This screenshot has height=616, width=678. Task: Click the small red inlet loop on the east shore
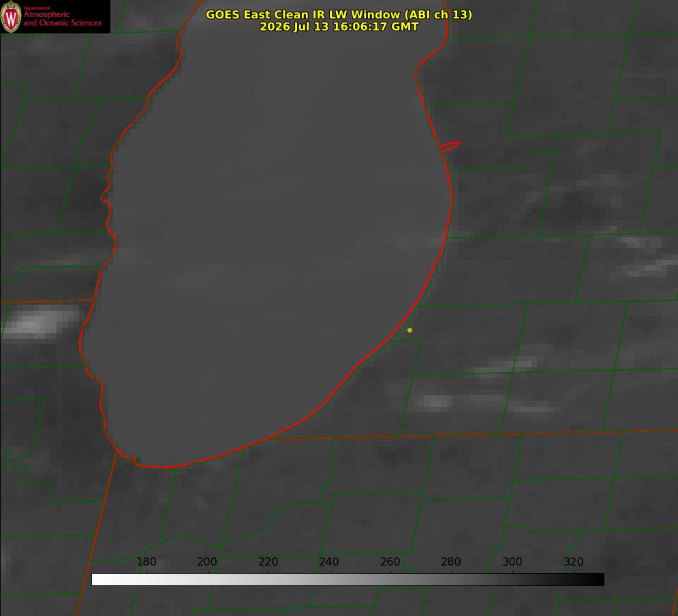(450, 145)
